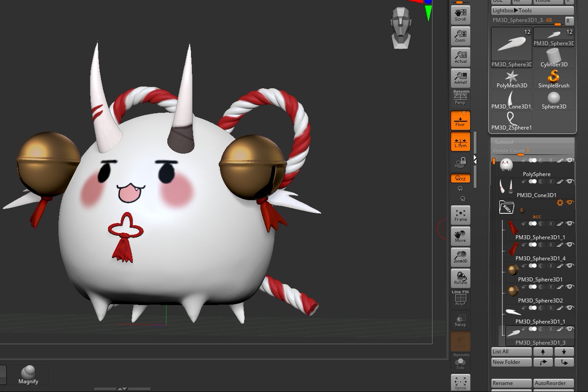
Task: Select the PM3D_Sphere3D1_4 tassel subtool
Action: pos(540,251)
